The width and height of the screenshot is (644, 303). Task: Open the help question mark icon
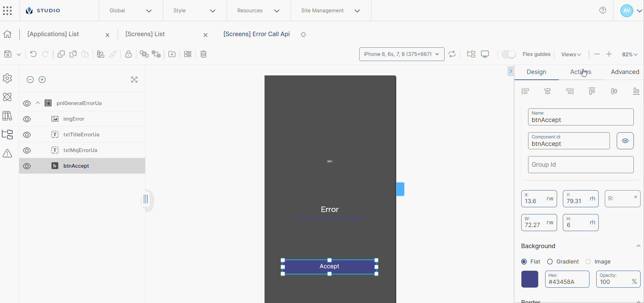[x=603, y=10]
